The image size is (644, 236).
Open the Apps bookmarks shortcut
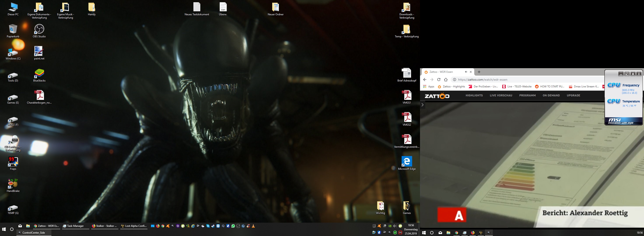coord(429,86)
